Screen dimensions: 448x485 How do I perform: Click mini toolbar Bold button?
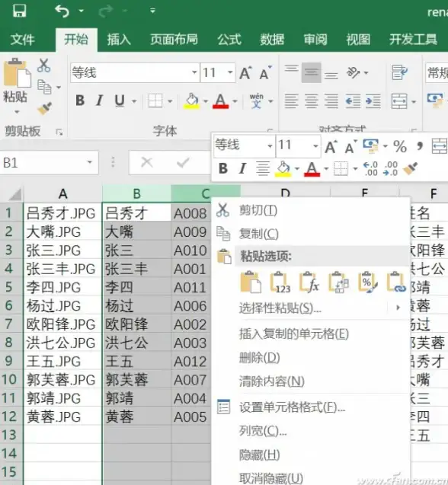(x=223, y=169)
